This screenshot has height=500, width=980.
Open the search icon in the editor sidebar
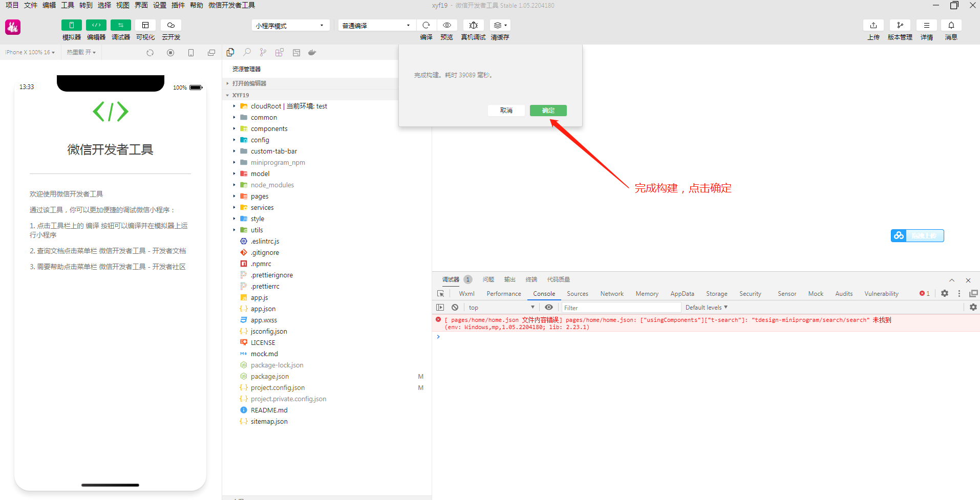point(247,52)
